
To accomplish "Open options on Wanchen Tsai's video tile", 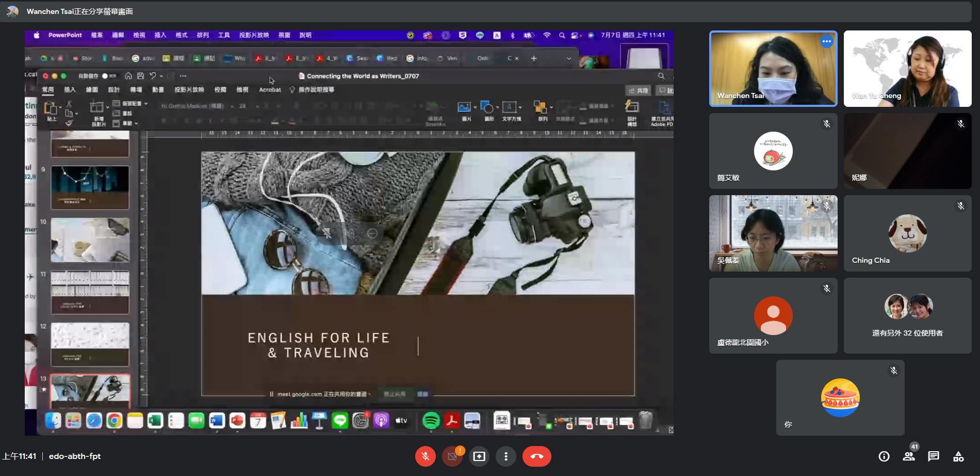I will pos(827,41).
